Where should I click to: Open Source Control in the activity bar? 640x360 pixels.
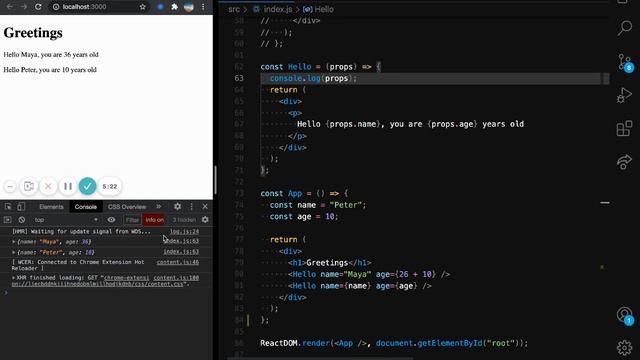coord(624,62)
